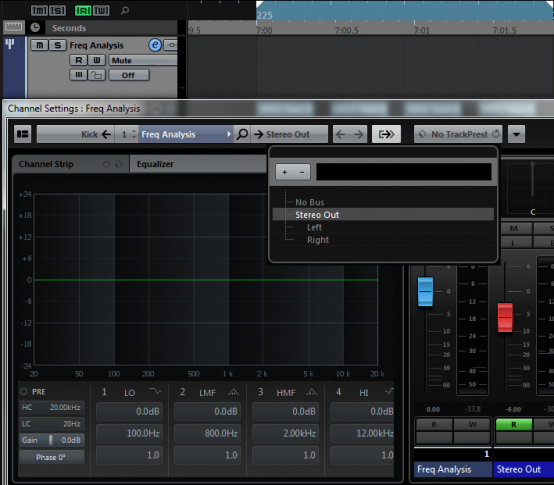Click the HMF band 2.00kHz frequency field
The image size is (554, 485).
pos(285,433)
